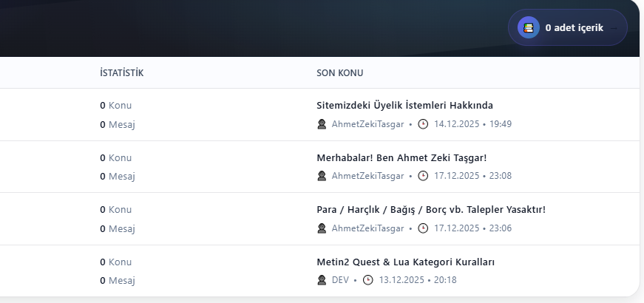Viewport: 644px width, 303px height.
Task: Click the avatar icon next to DEV
Action: 322,280
